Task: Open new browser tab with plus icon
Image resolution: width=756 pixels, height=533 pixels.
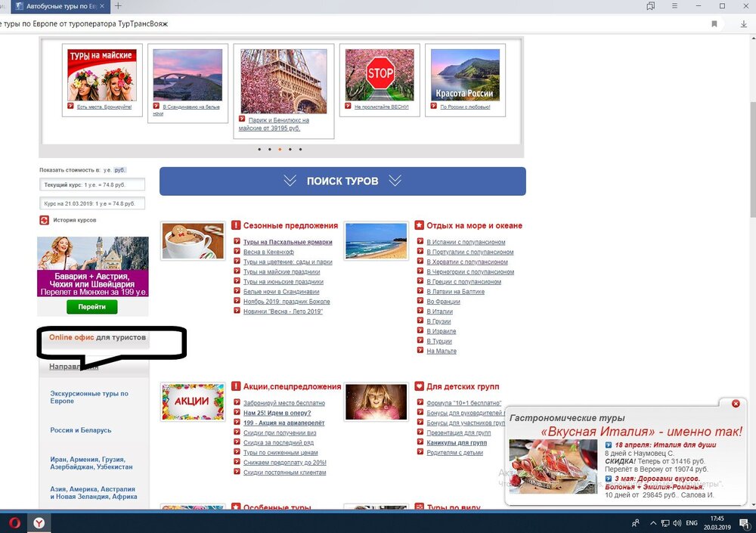Action: (x=117, y=6)
